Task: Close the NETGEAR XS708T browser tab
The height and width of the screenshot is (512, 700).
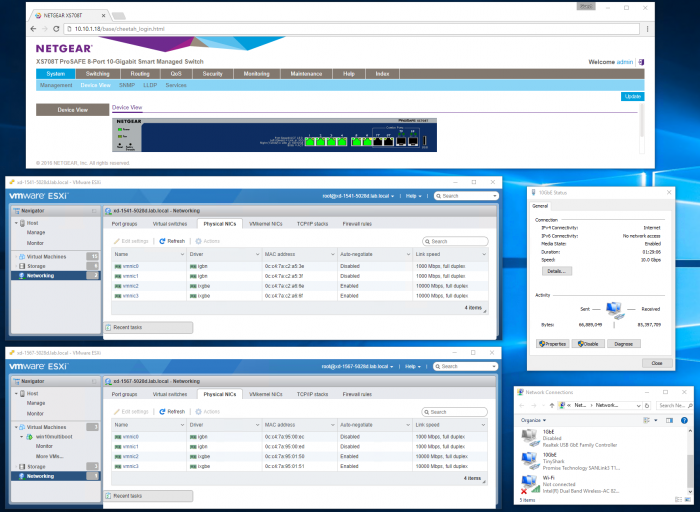Action: [103, 15]
